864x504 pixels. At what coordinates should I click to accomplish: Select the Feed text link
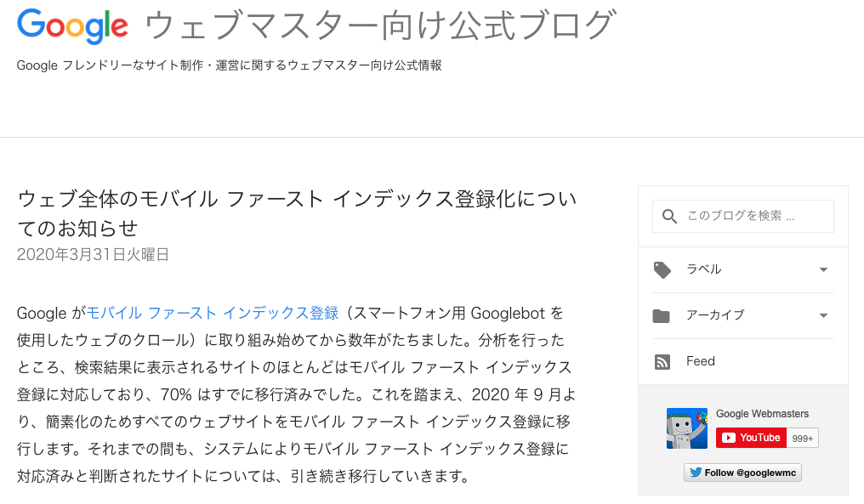click(x=701, y=361)
